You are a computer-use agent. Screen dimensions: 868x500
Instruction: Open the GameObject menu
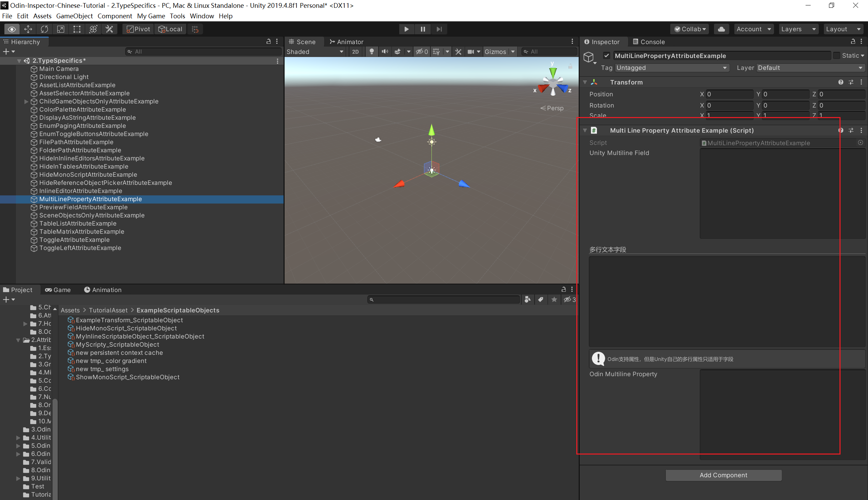click(74, 16)
